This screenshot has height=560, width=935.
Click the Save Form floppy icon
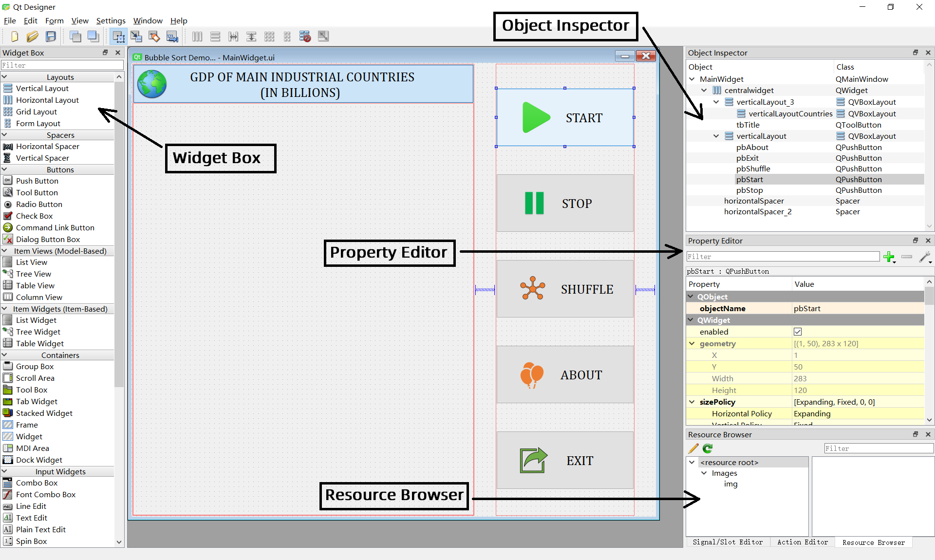(x=51, y=37)
